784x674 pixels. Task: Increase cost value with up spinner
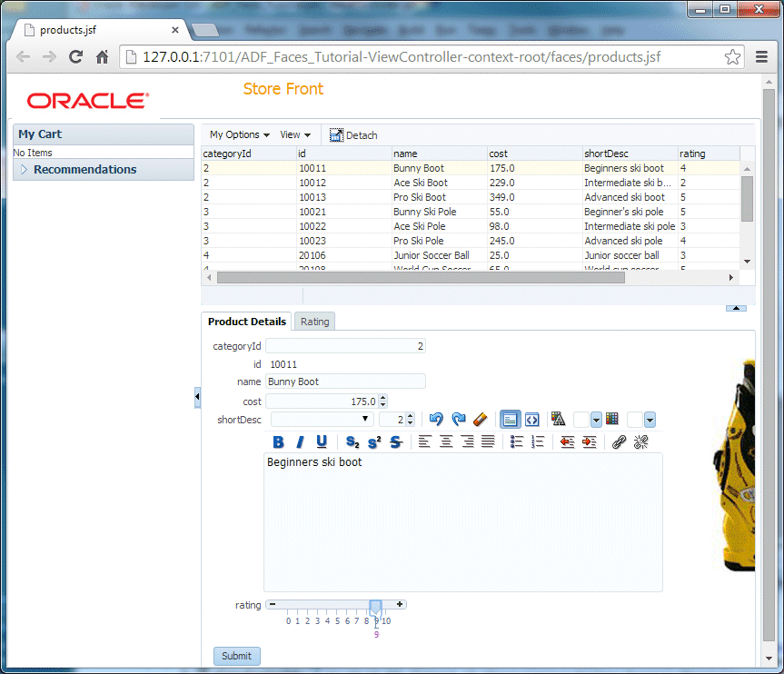click(x=383, y=398)
